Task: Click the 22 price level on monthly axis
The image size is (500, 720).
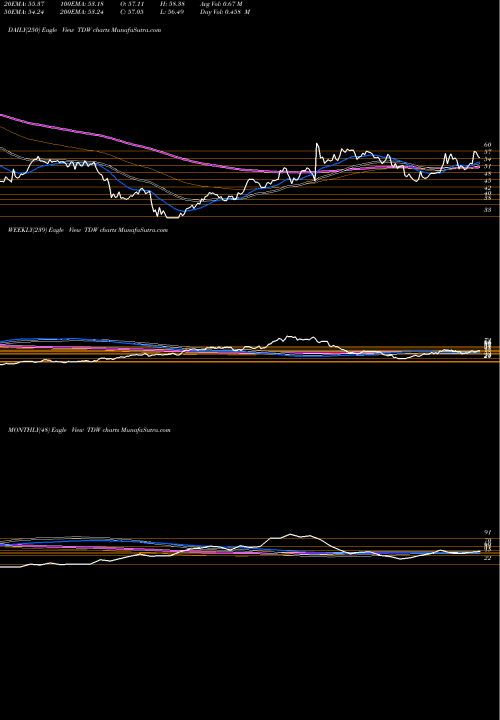Action: coord(488,558)
